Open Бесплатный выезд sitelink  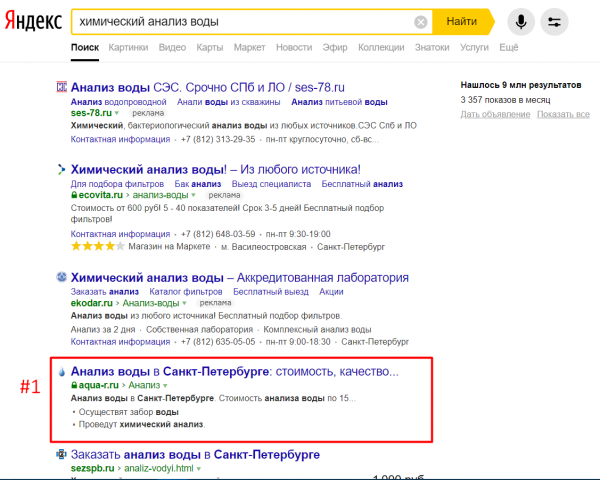coord(271,292)
